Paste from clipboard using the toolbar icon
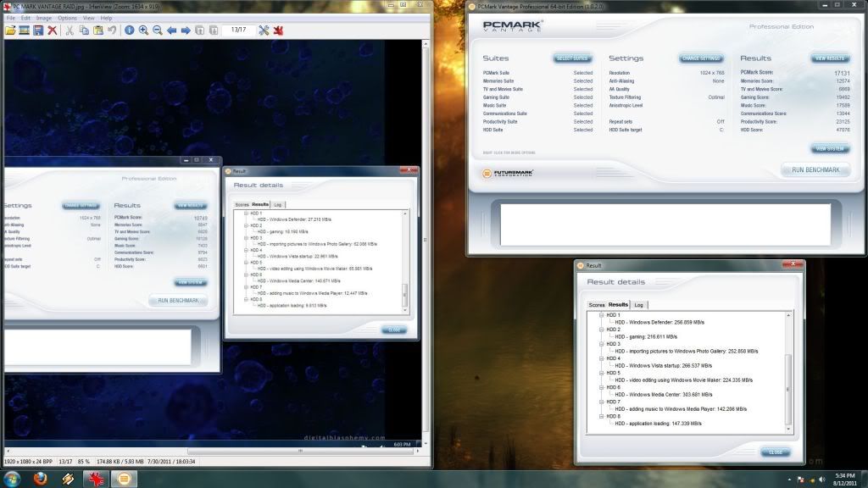Viewport: 868px width, 488px height. (x=98, y=30)
